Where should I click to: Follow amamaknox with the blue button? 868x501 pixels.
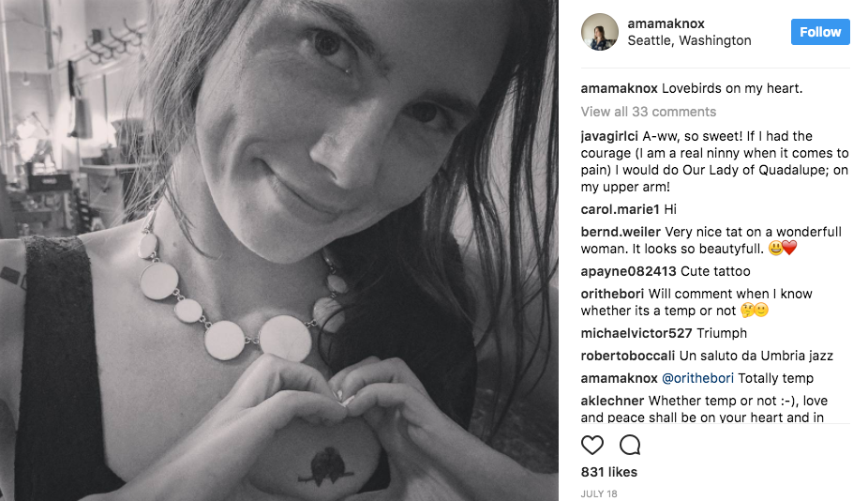(x=820, y=32)
